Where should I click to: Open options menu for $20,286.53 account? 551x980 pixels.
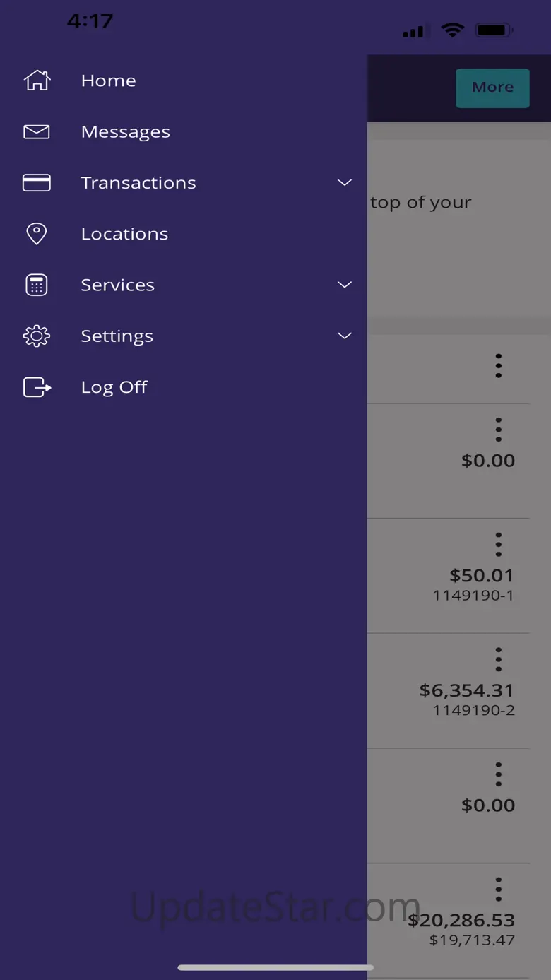click(498, 889)
